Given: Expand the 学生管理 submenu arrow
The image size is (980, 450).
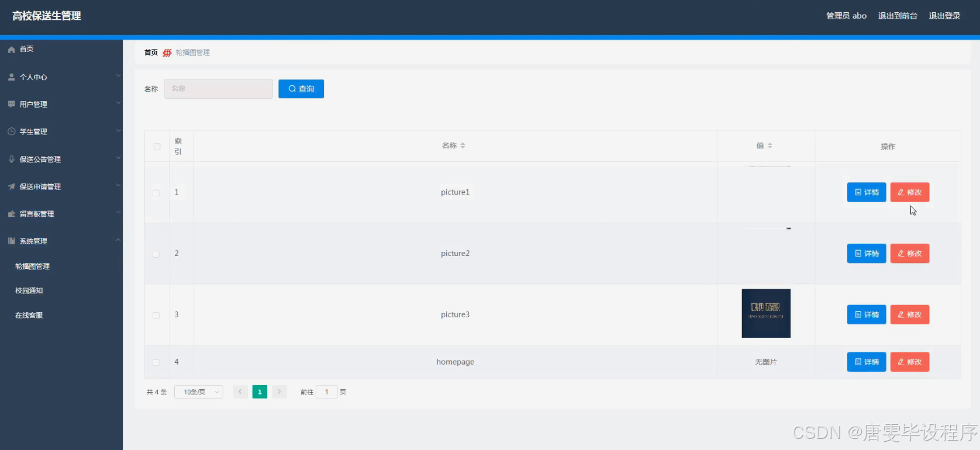Looking at the screenshot, I should (x=118, y=130).
